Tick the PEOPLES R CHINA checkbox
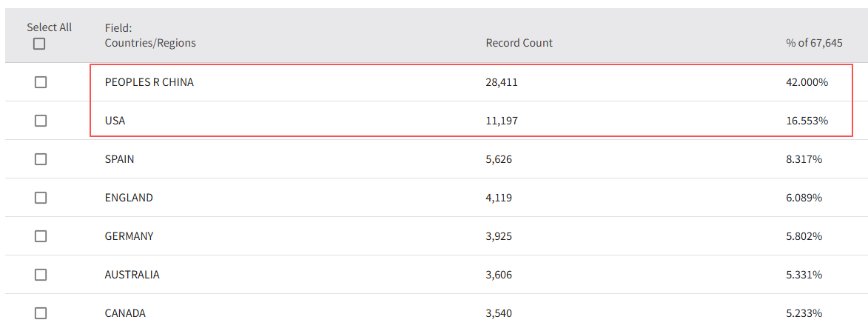The height and width of the screenshot is (331, 868). click(41, 82)
